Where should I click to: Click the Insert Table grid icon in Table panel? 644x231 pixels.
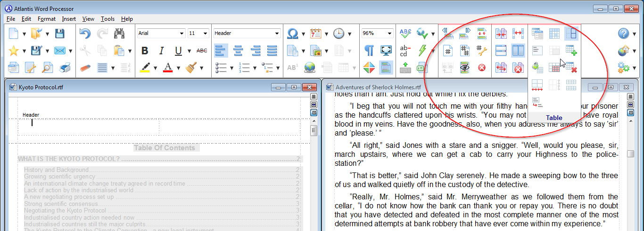pos(554,34)
